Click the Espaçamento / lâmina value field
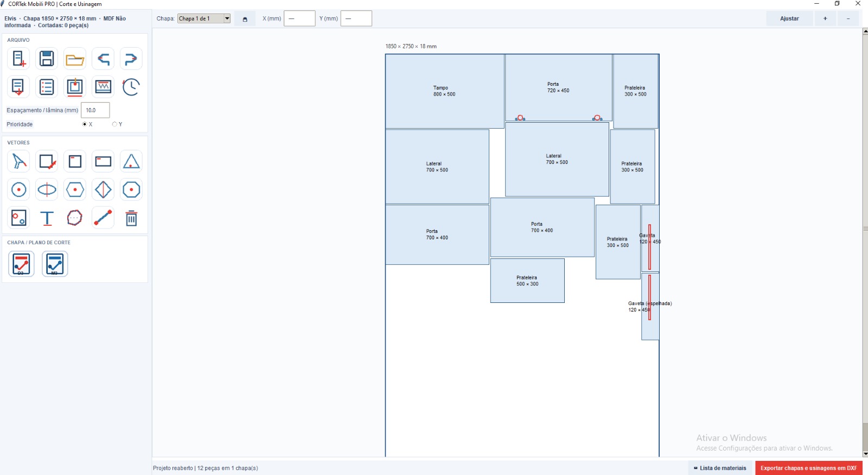 (95, 110)
